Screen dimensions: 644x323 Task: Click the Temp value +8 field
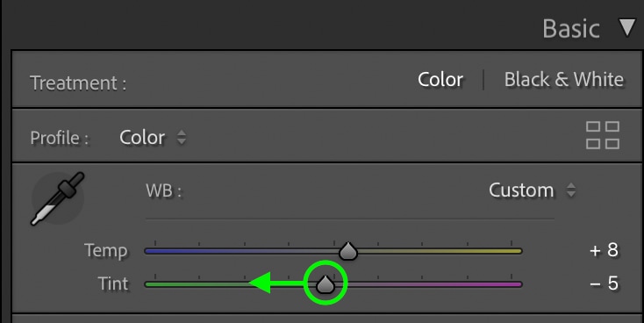coord(604,250)
